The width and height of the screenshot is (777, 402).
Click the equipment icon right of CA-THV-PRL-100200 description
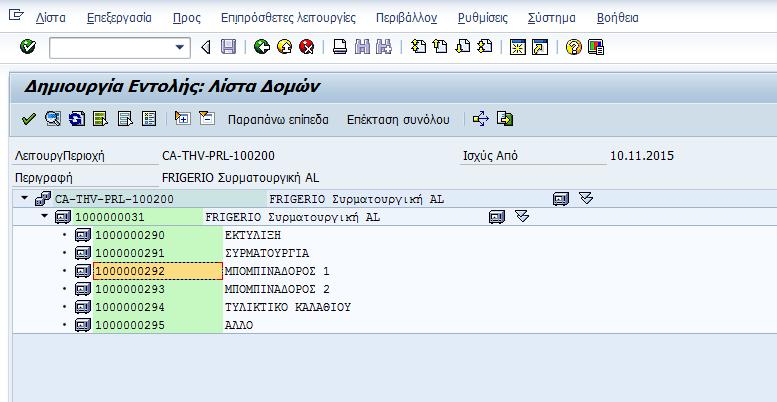coord(560,199)
